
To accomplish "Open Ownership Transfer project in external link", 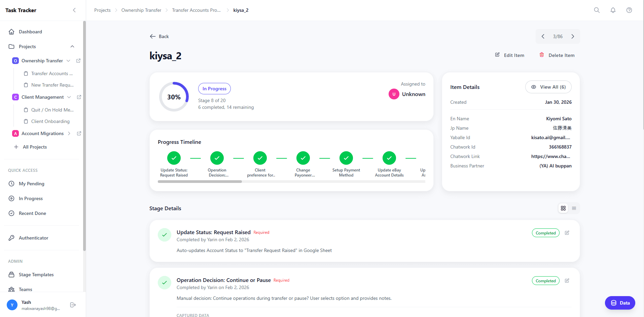I will coord(78,61).
